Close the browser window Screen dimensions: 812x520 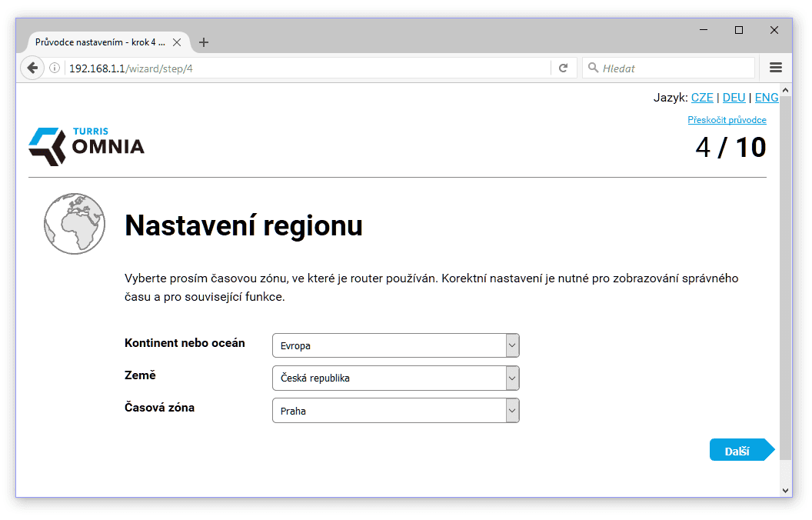coord(774,30)
